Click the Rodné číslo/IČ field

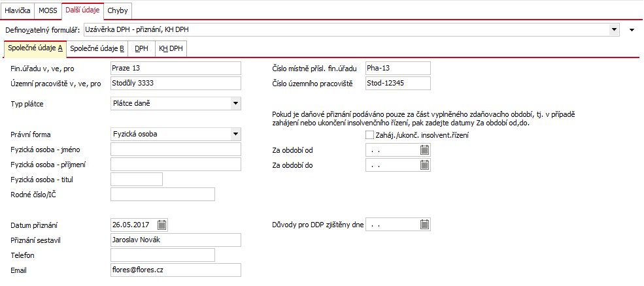click(163, 195)
